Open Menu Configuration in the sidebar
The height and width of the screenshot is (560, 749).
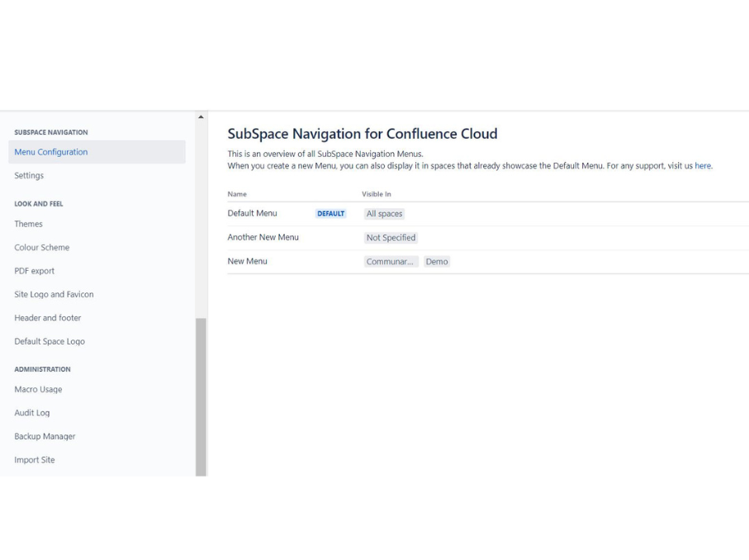click(51, 152)
